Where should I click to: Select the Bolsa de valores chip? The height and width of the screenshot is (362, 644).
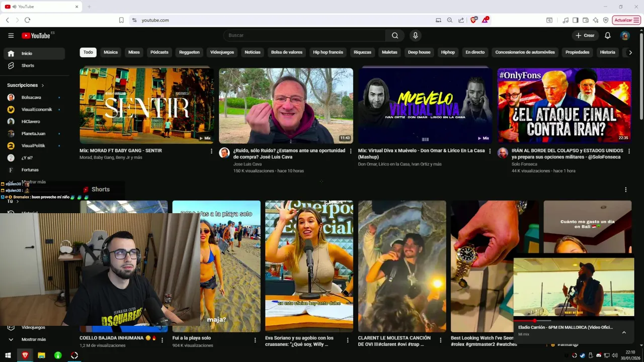(x=287, y=52)
